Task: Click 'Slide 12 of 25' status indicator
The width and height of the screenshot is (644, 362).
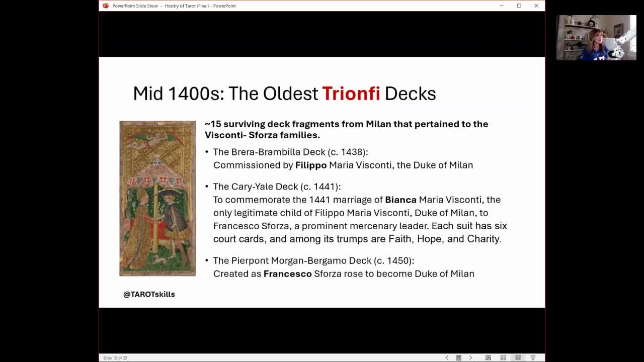Action: click(115, 358)
